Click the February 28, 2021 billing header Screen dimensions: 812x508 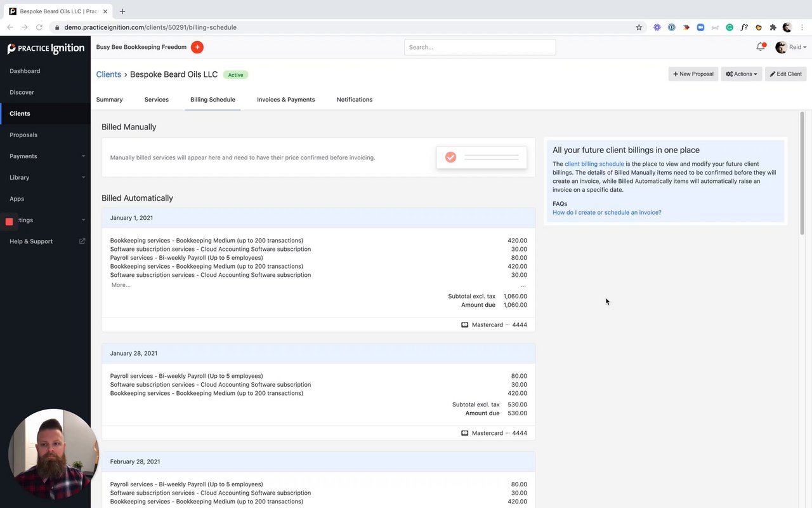(318, 462)
